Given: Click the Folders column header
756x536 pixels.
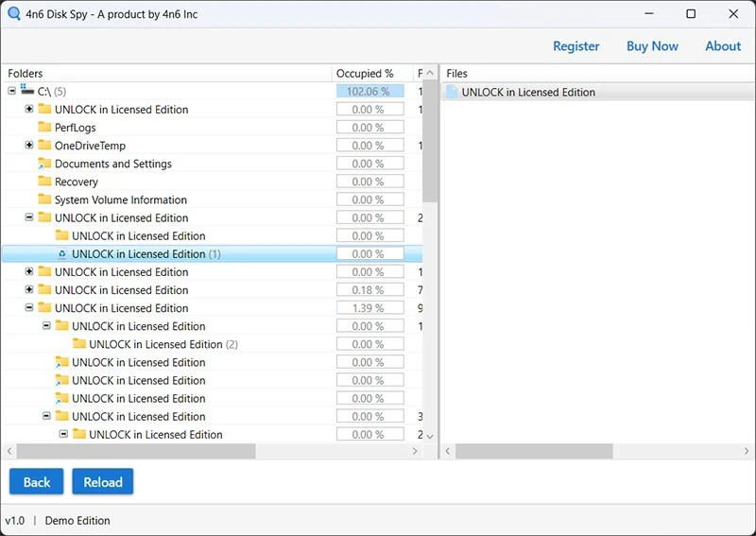Looking at the screenshot, I should click(167, 74).
